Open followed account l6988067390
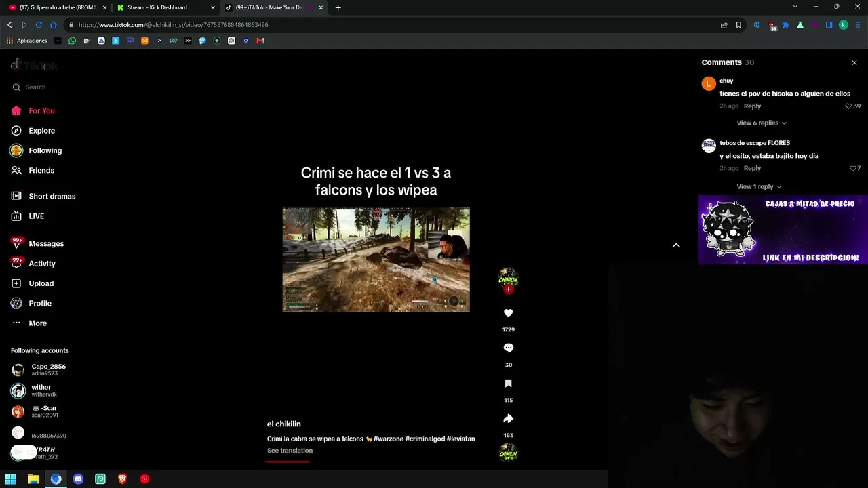The height and width of the screenshot is (488, 868). pyautogui.click(x=39, y=434)
